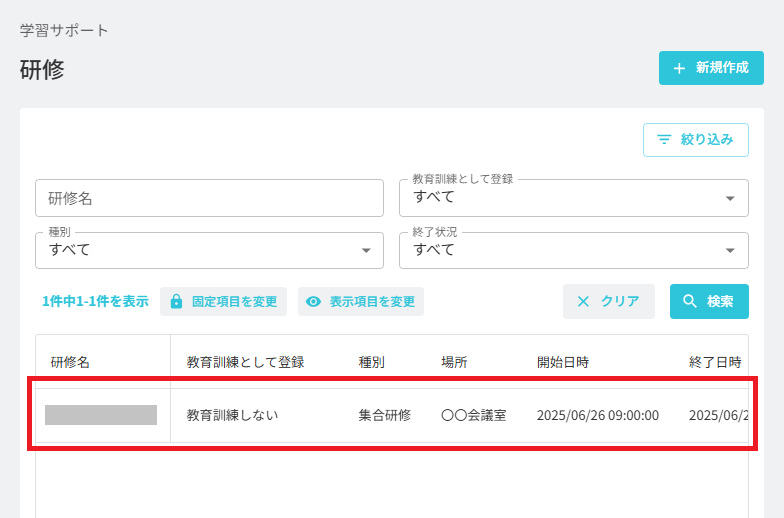Clear filters with クリア button

[x=608, y=302]
